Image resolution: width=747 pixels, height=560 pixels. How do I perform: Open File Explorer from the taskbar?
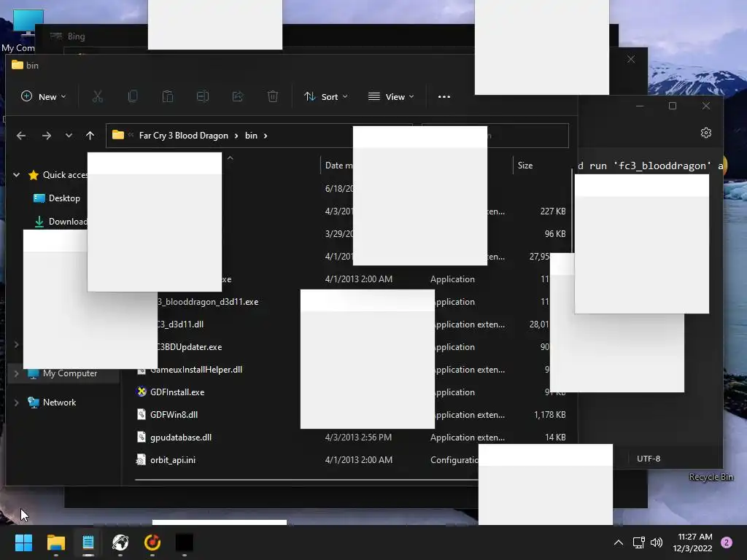click(55, 542)
